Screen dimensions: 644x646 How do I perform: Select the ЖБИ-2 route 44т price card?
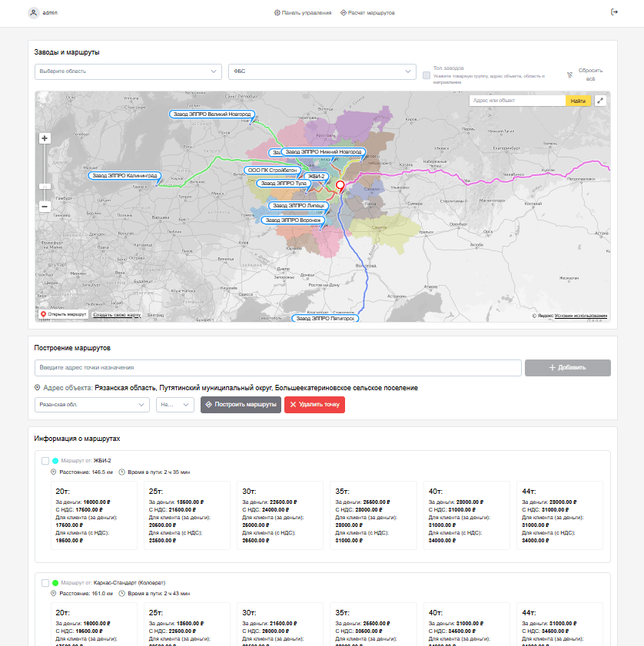coord(560,515)
